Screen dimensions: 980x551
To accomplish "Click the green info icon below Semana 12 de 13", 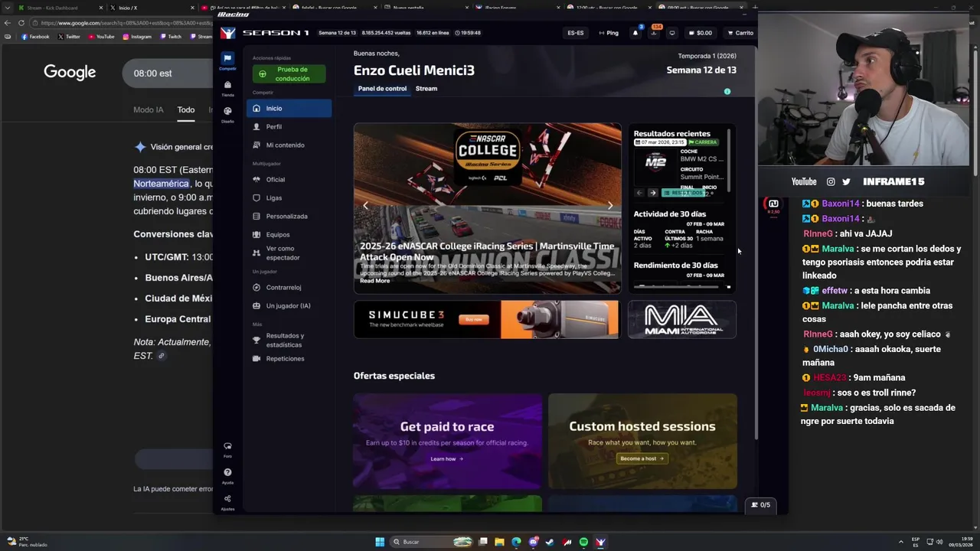I will 727,92.
